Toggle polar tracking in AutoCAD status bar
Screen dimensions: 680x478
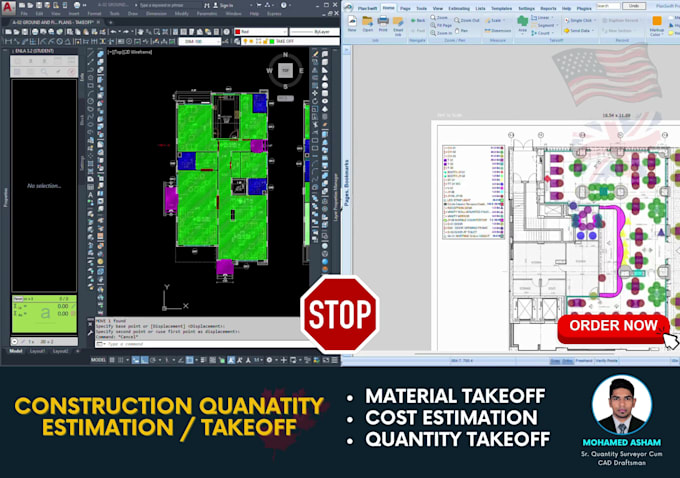[153, 360]
